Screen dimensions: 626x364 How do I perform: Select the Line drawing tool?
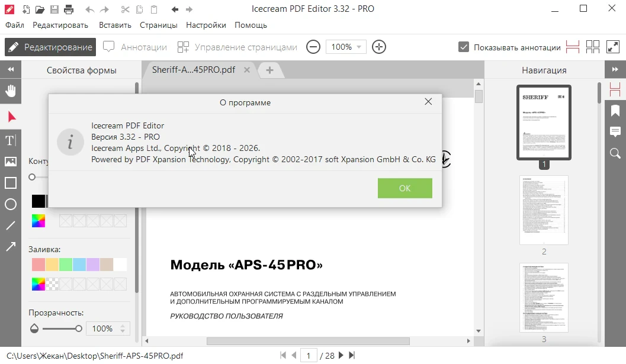click(x=11, y=226)
